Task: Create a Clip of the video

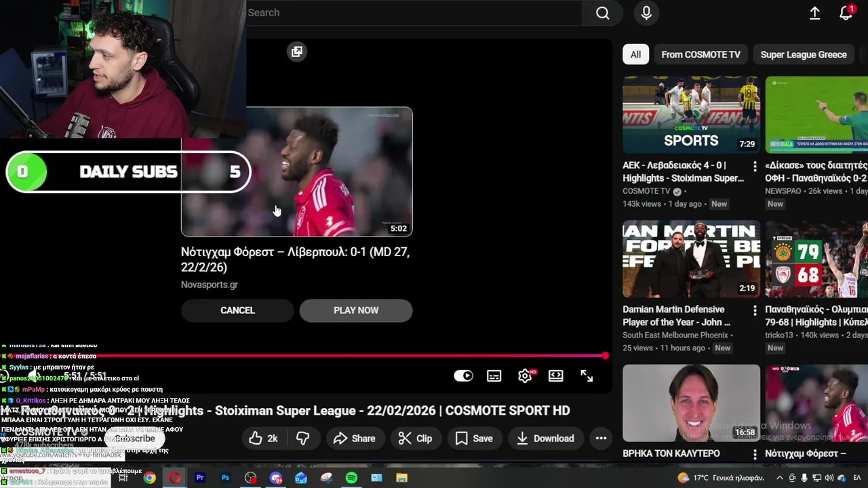Action: (x=415, y=439)
